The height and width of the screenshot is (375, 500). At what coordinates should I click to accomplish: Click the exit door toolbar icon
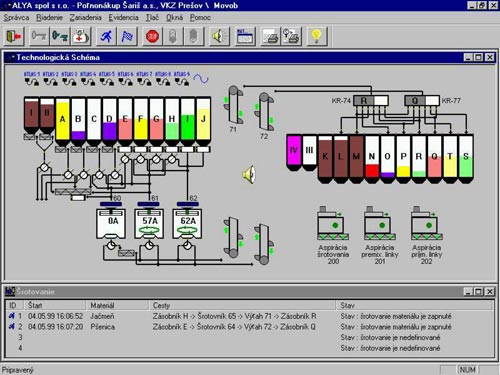[x=14, y=36]
